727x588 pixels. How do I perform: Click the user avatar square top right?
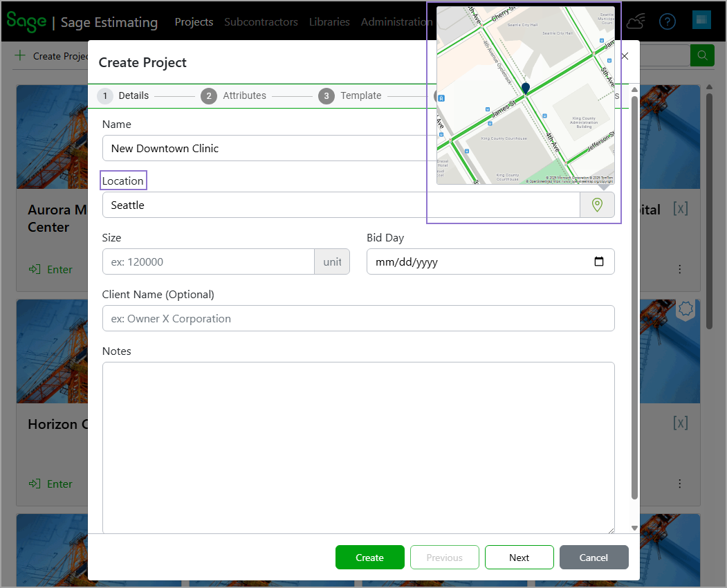(x=701, y=20)
